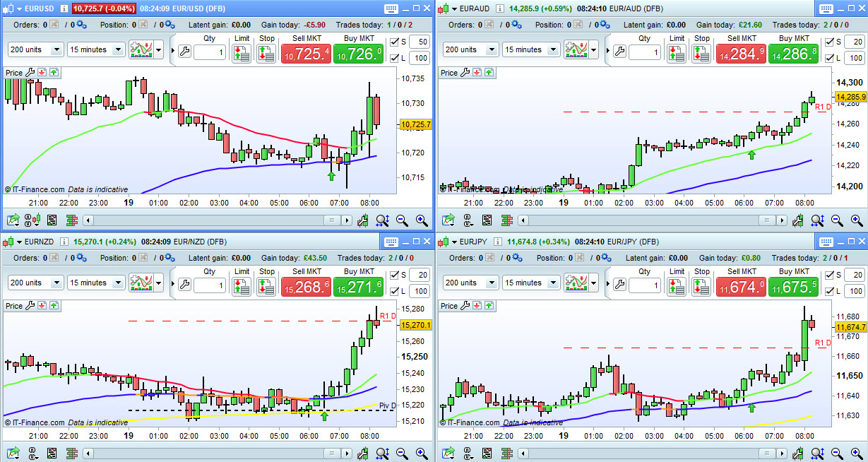868x462 pixels.
Task: Click the list icon in the EURAUD bottom toolbar
Action: 486,220
